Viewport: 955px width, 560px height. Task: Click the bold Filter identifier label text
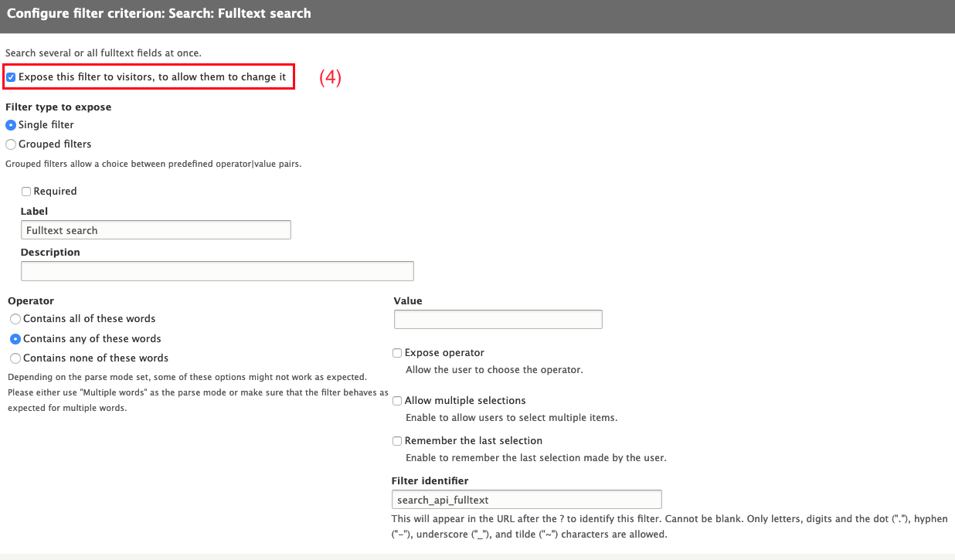(430, 481)
